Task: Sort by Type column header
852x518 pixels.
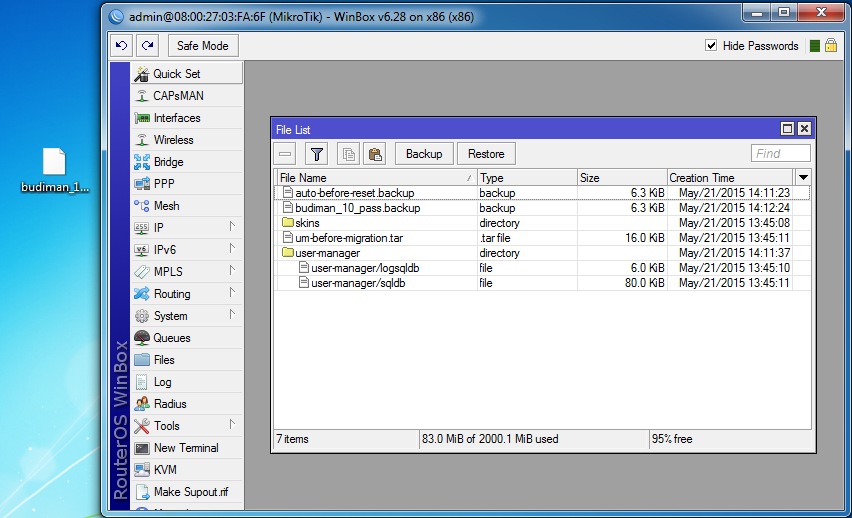Action: click(527, 178)
